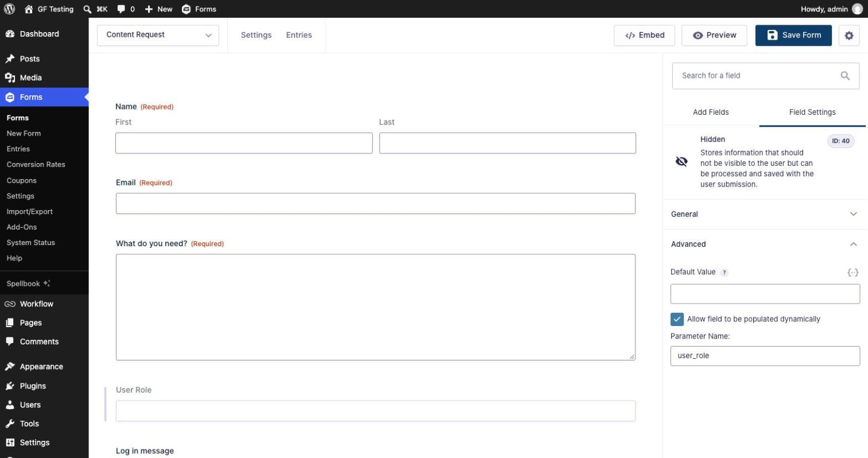This screenshot has height=458, width=868.
Task: Click the Preview button
Action: [714, 35]
